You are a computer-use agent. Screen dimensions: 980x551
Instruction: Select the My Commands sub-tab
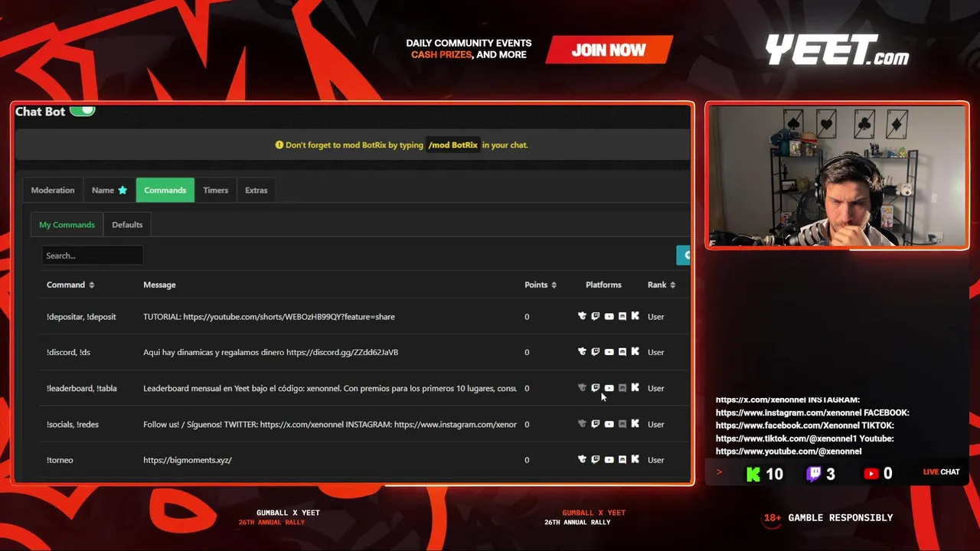(x=67, y=224)
